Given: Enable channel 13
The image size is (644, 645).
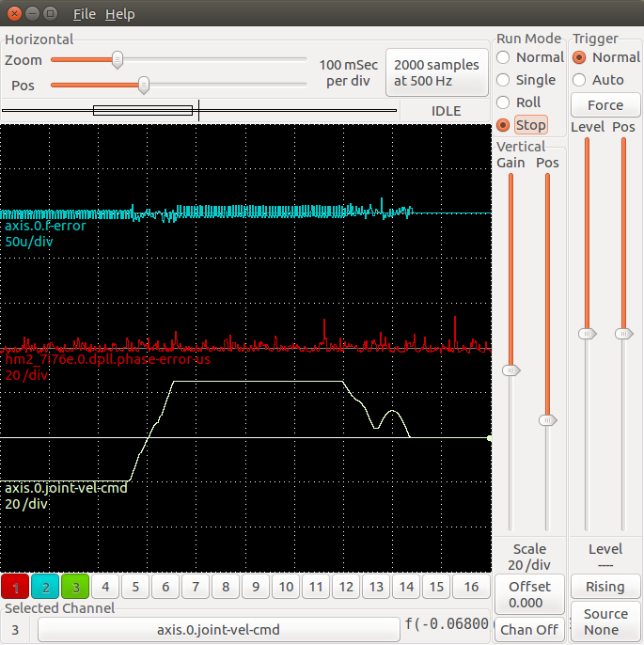Looking at the screenshot, I should tap(376, 586).
